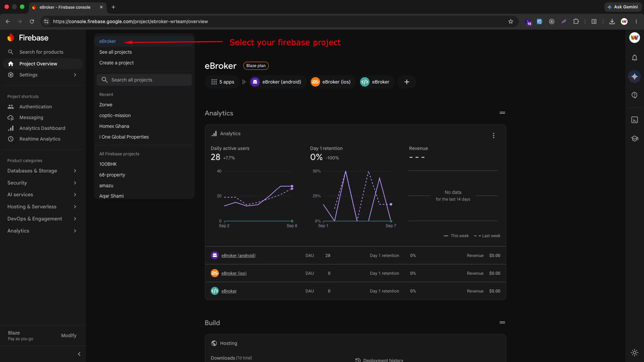Click the Firebase logo
This screenshot has width=644, height=362.
coord(28,38)
